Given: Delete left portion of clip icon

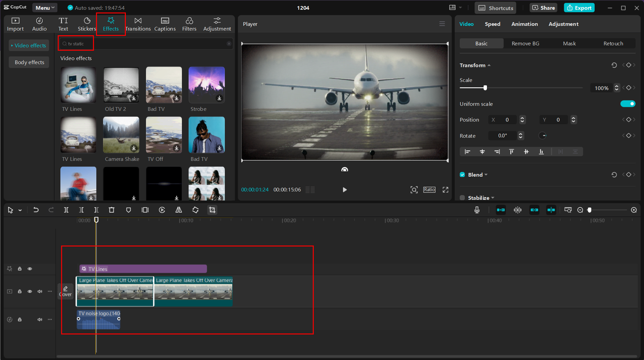Looking at the screenshot, I should click(81, 210).
